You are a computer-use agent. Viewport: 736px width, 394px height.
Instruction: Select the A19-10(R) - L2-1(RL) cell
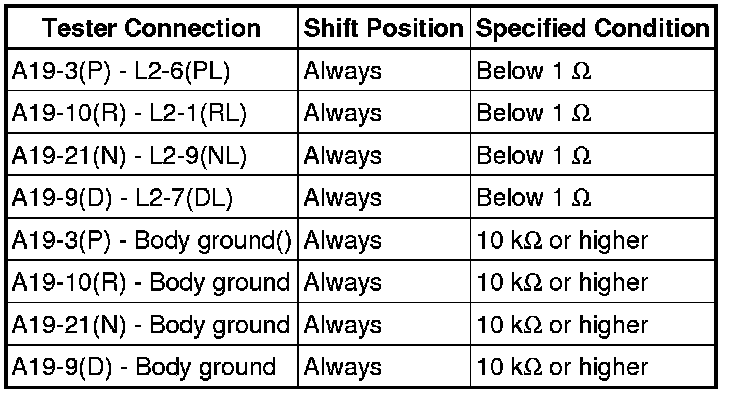152,113
